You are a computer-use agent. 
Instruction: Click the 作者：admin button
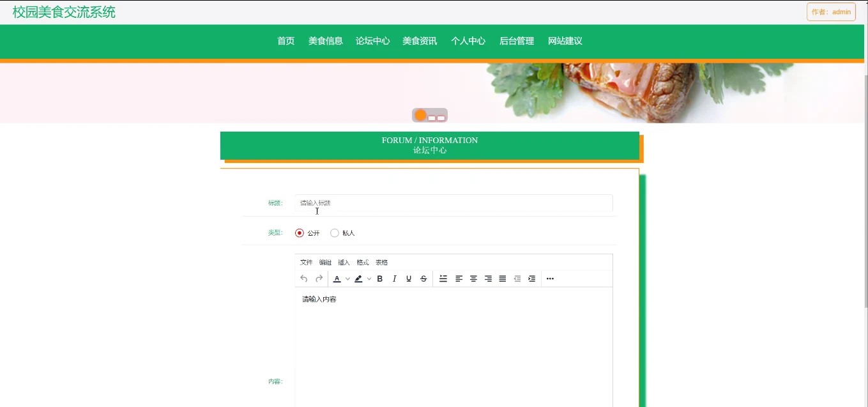[x=831, y=12]
